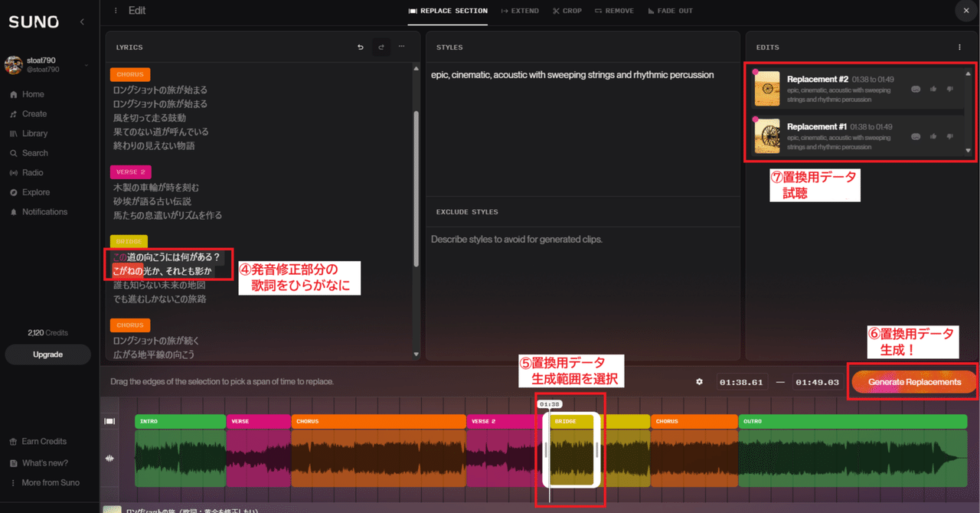Click the 01:38 playhead marker

point(549,404)
